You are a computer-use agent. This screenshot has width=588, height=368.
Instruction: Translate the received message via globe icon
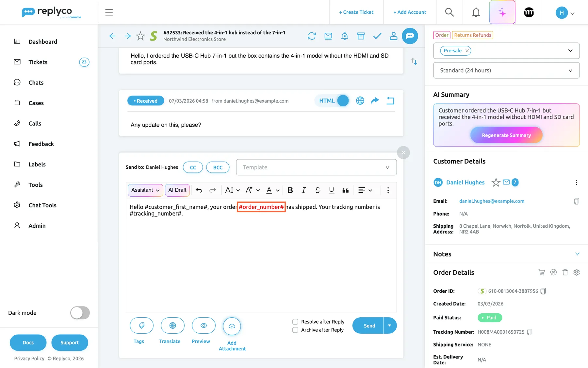(360, 101)
